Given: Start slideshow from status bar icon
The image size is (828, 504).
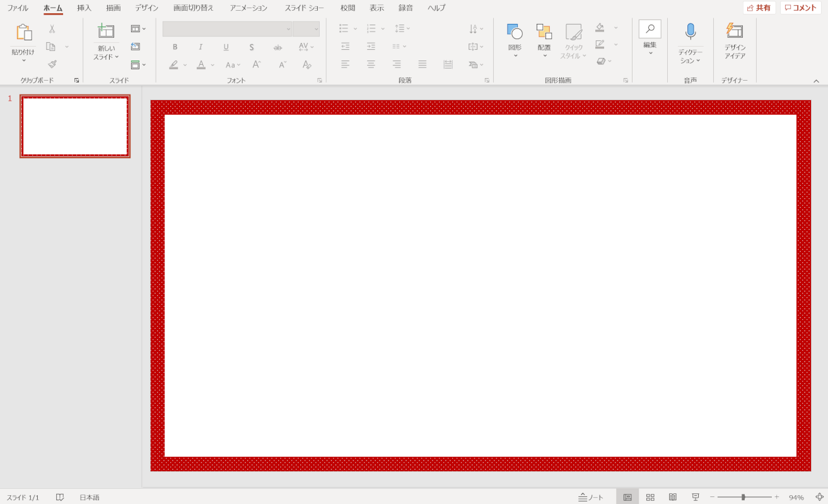Looking at the screenshot, I should pos(696,497).
